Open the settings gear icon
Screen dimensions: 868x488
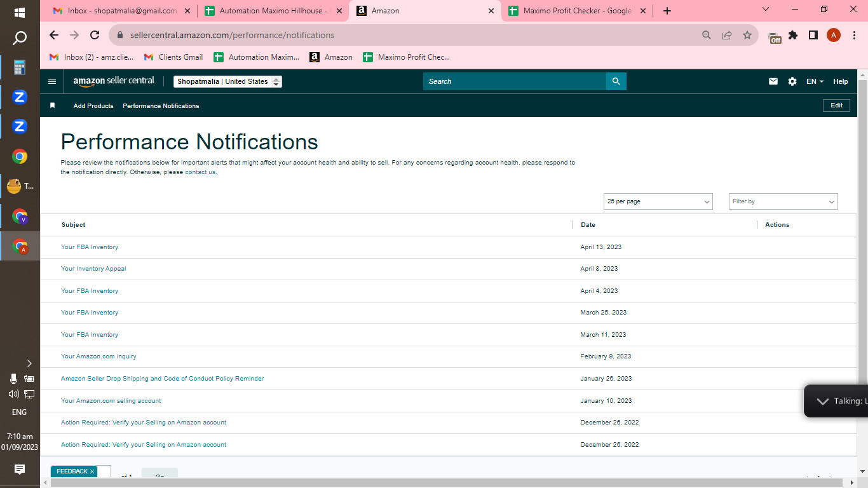pyautogui.click(x=792, y=81)
